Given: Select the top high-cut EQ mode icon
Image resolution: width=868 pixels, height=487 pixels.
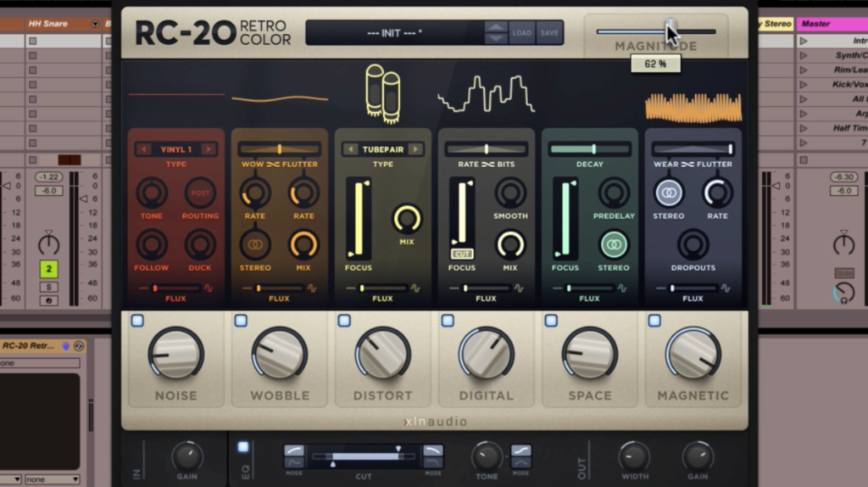Looking at the screenshot, I should 432,451.
